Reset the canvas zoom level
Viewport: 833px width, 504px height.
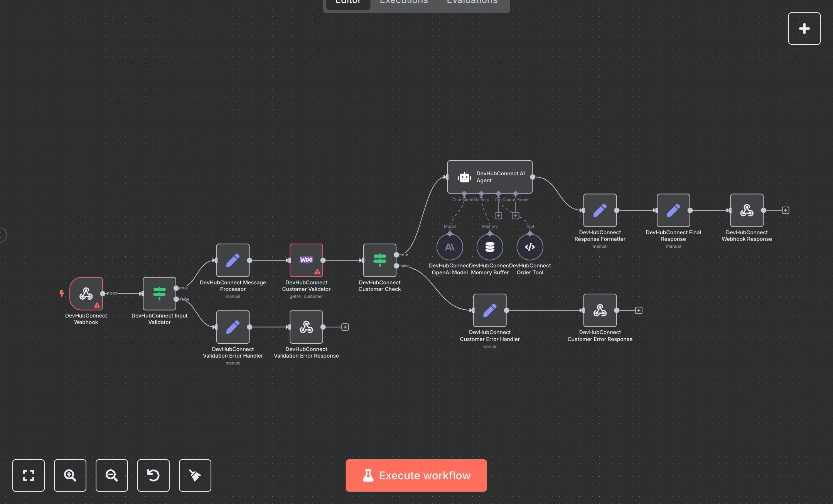(153, 475)
